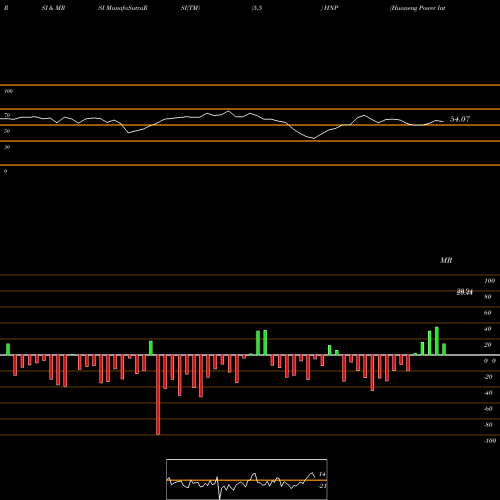Screen dimensions: 500x500
Task: Click the 54.07 RSI value label
Action: [460, 119]
